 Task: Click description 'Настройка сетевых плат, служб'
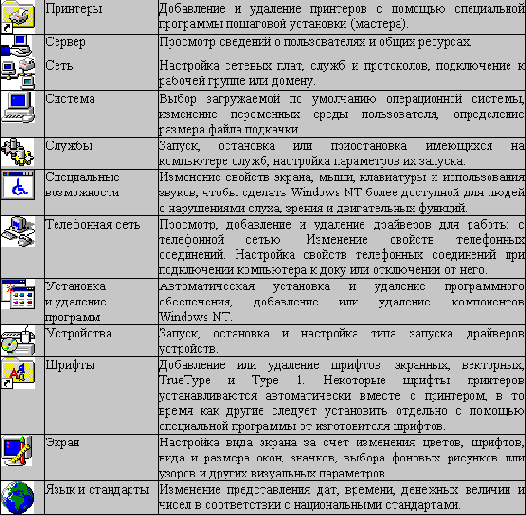(342, 73)
